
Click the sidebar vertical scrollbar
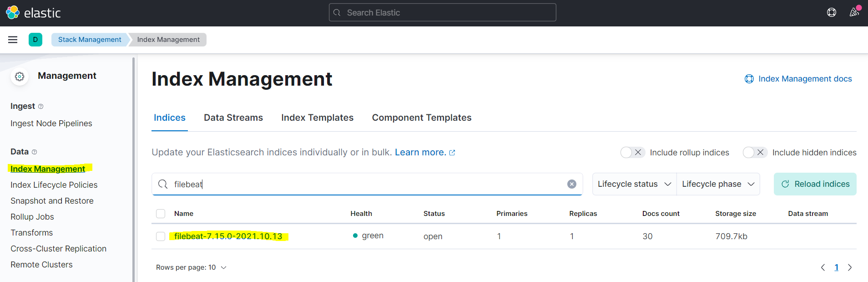[x=133, y=169]
